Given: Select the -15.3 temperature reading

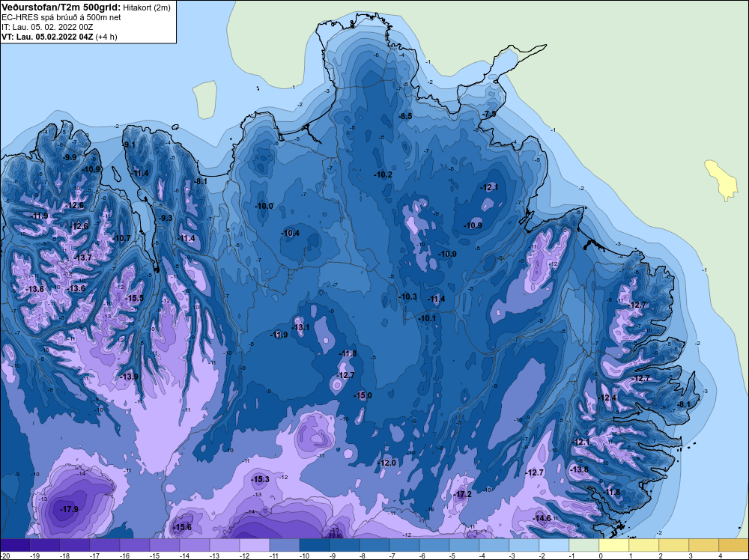Looking at the screenshot, I should tap(261, 479).
